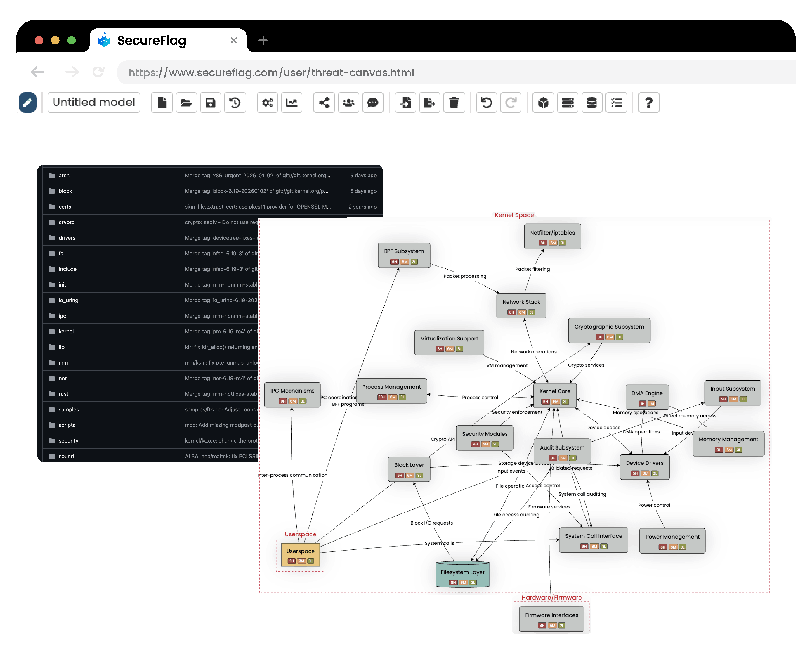The image size is (812, 661).
Task: Click the Untitled model name field
Action: 94,103
